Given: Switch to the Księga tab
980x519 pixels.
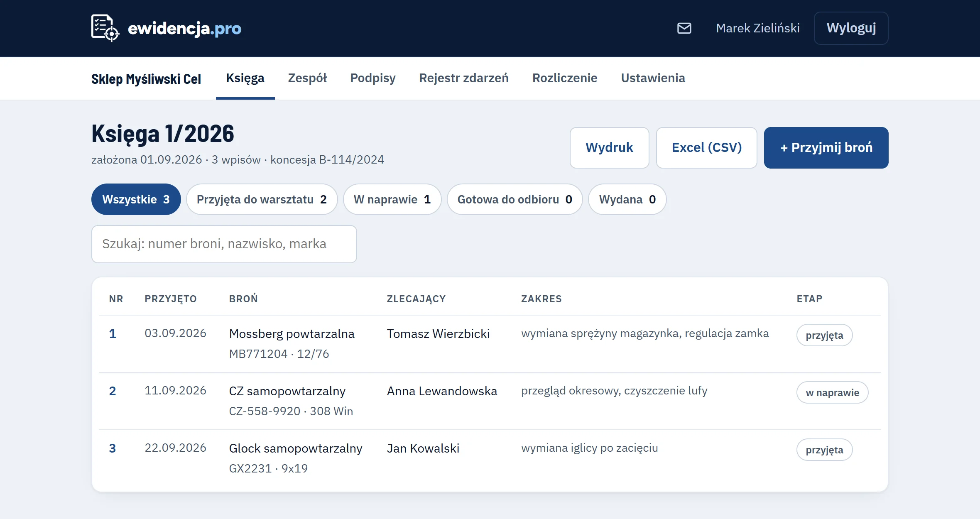Looking at the screenshot, I should (245, 78).
